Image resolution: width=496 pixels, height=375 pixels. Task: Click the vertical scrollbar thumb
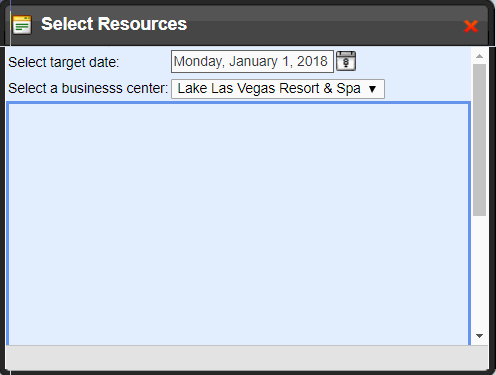click(479, 140)
